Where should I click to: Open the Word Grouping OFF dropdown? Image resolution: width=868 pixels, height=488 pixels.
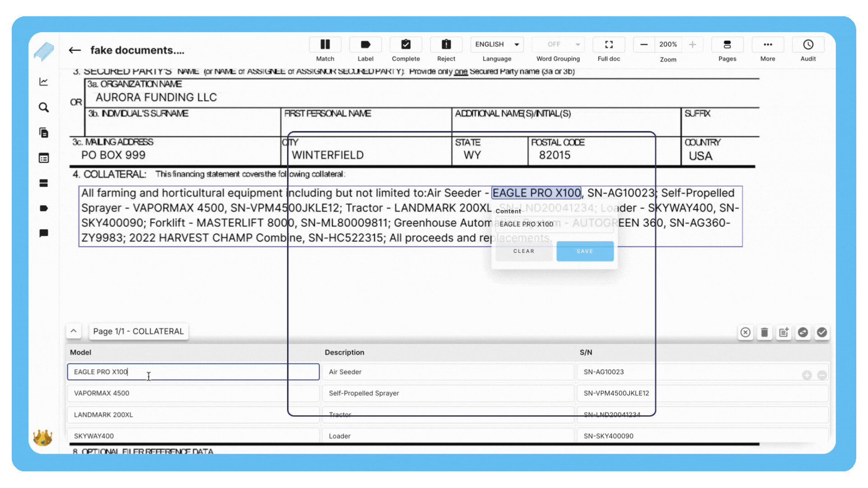(558, 44)
